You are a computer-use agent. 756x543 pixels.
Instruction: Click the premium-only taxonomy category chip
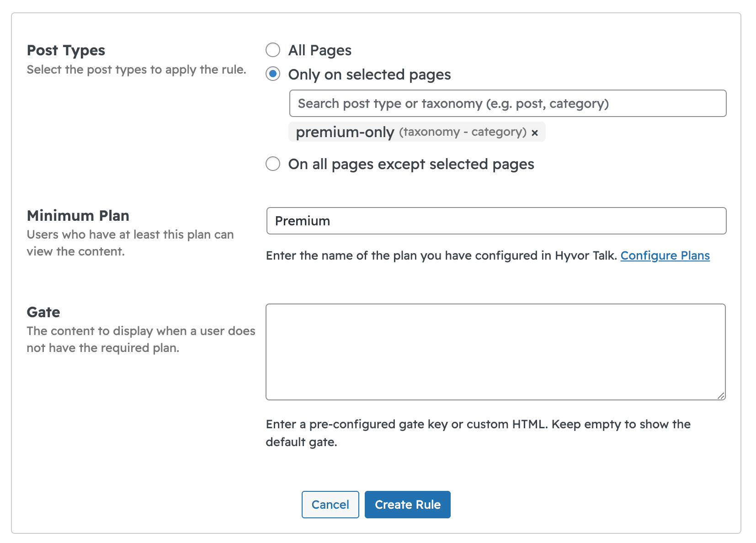(410, 132)
